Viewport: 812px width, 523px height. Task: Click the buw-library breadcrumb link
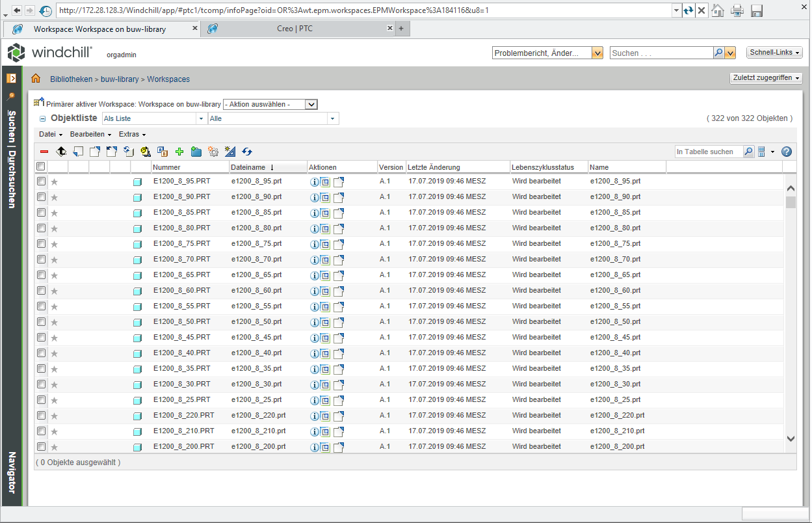coord(120,79)
